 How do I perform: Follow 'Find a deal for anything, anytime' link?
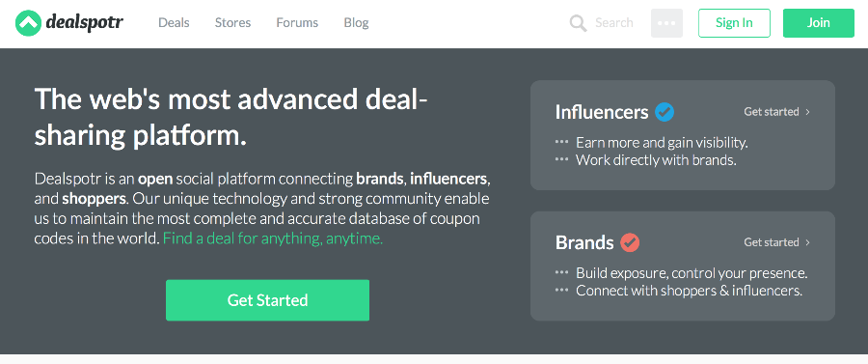click(x=273, y=238)
